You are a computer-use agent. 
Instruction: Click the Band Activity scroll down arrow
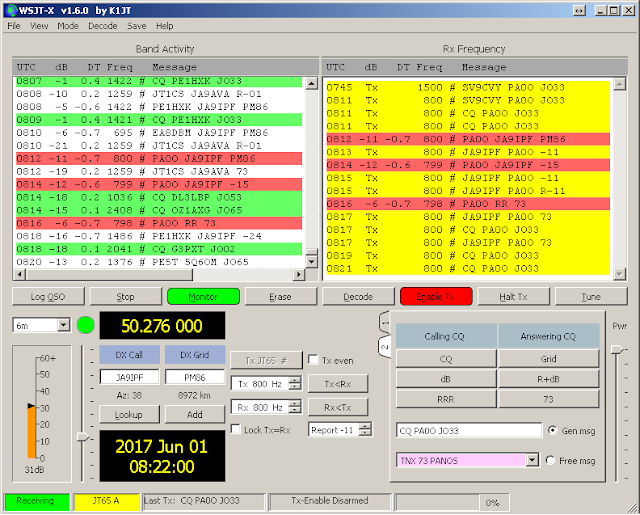(311, 262)
